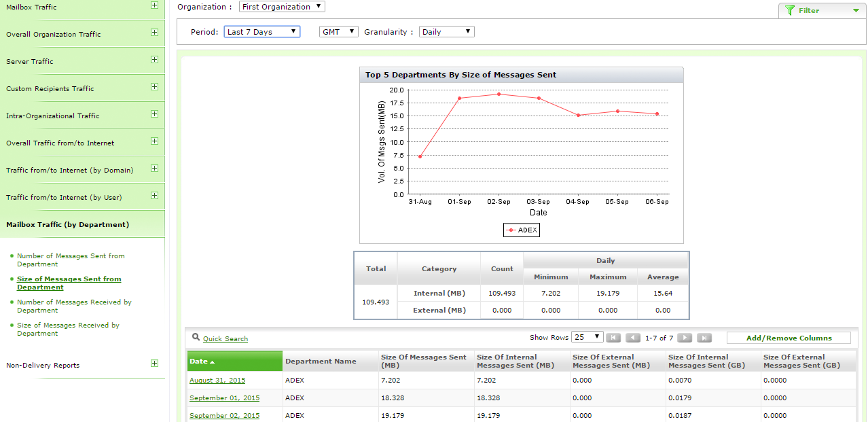Click the Quick Search magnifier icon

pyautogui.click(x=196, y=337)
